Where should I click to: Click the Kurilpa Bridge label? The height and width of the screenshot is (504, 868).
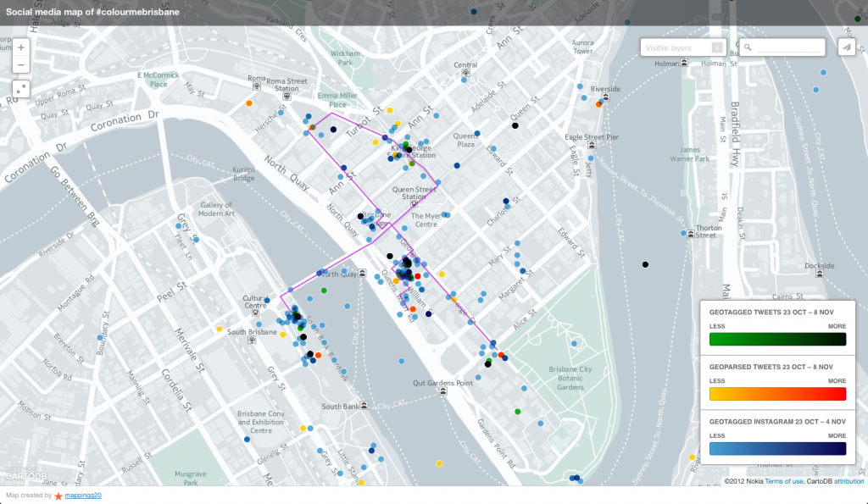[x=243, y=174]
